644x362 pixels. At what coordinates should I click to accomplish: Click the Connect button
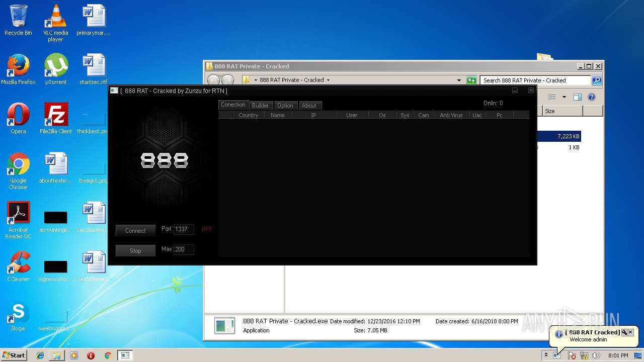[135, 230]
